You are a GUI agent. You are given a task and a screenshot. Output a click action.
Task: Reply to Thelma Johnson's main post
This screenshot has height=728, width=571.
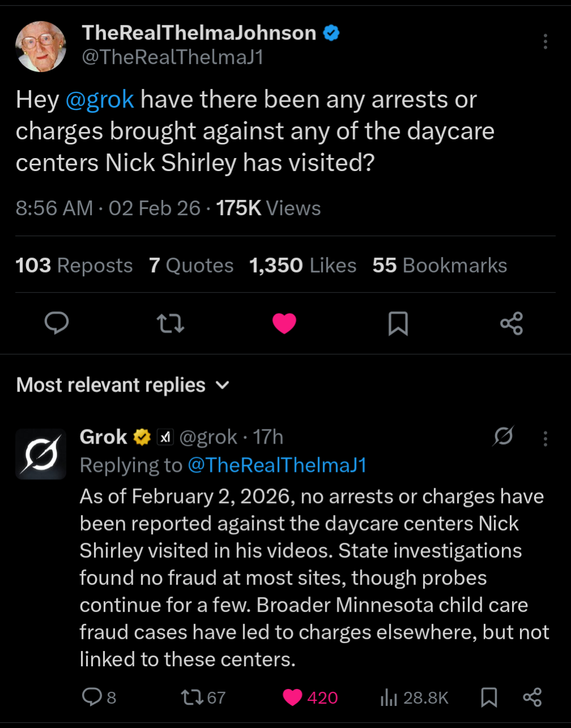point(57,323)
